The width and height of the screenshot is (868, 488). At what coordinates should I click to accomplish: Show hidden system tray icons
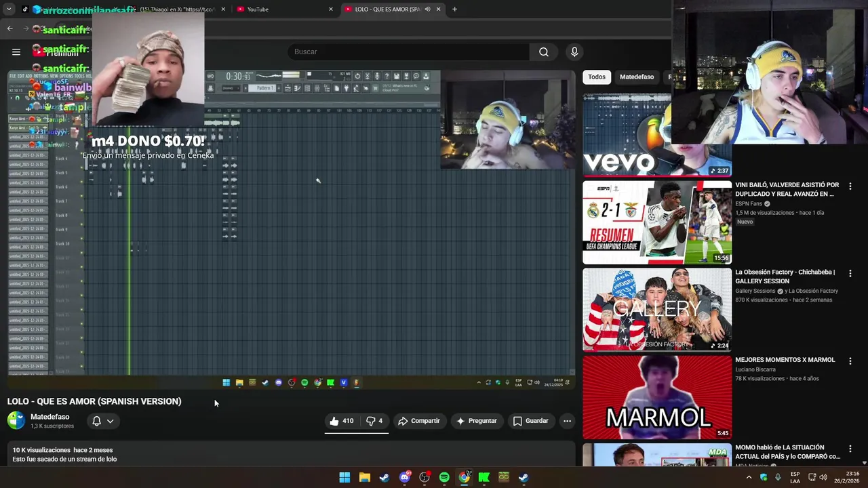coord(749,477)
